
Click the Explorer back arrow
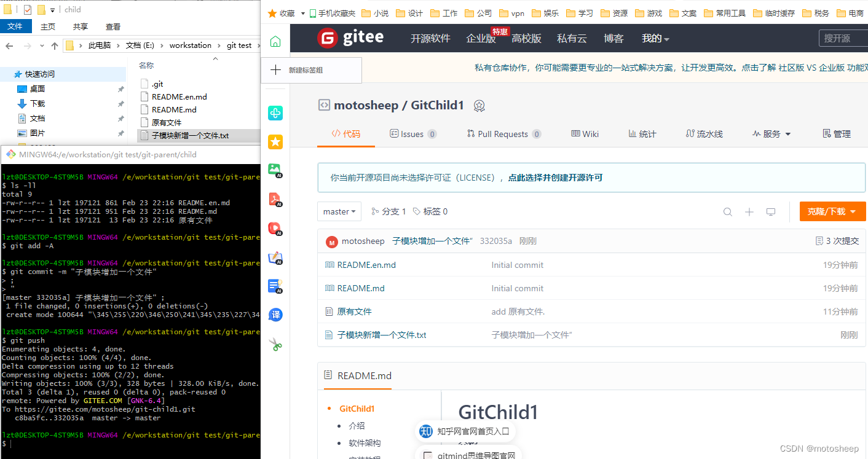pos(10,45)
